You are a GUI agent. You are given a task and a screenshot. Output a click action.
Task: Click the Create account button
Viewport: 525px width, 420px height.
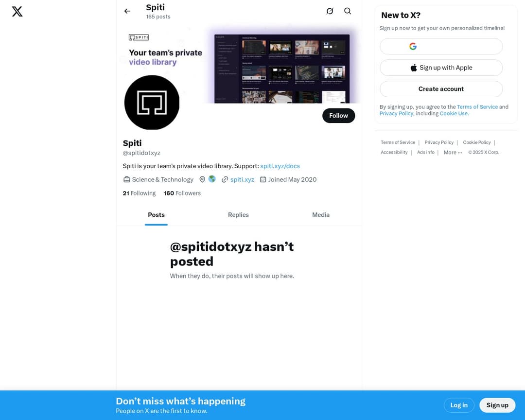(x=441, y=89)
